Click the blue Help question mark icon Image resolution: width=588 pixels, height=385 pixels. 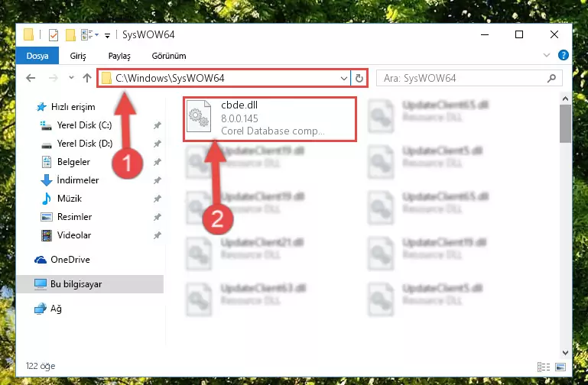pos(563,55)
